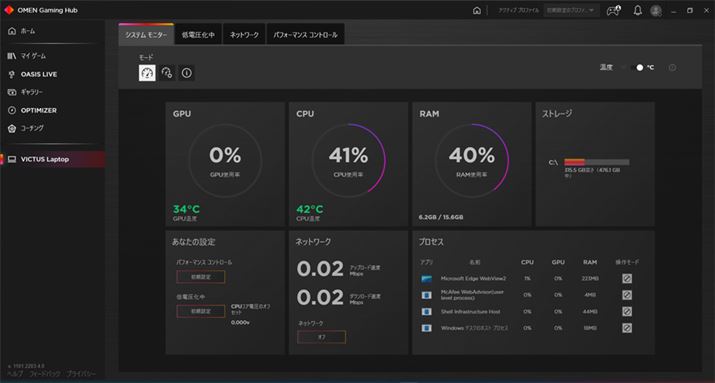The height and width of the screenshot is (383, 715).
Task: Open OASIS LIVE in the sidebar
Action: click(x=32, y=74)
